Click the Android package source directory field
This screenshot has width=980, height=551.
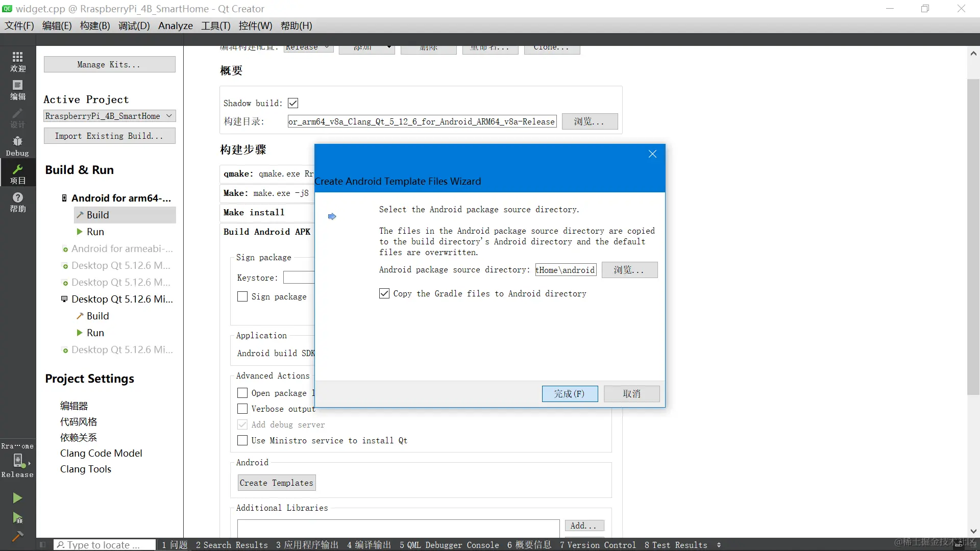(x=566, y=270)
